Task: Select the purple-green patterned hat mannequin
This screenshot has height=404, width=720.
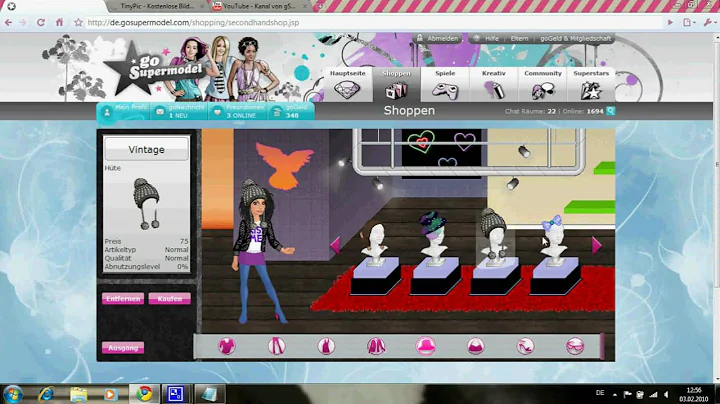Action: click(434, 238)
